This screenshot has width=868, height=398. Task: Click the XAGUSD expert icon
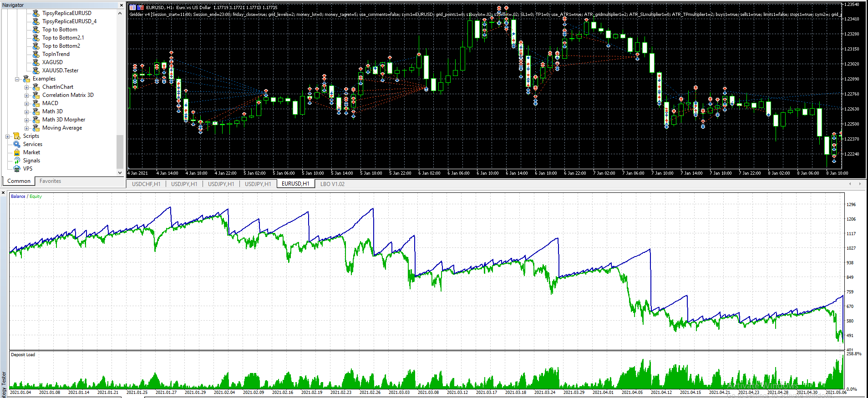pos(36,62)
